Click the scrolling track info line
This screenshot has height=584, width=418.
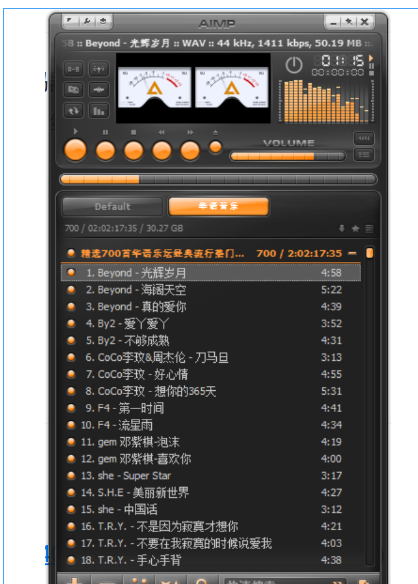click(218, 43)
